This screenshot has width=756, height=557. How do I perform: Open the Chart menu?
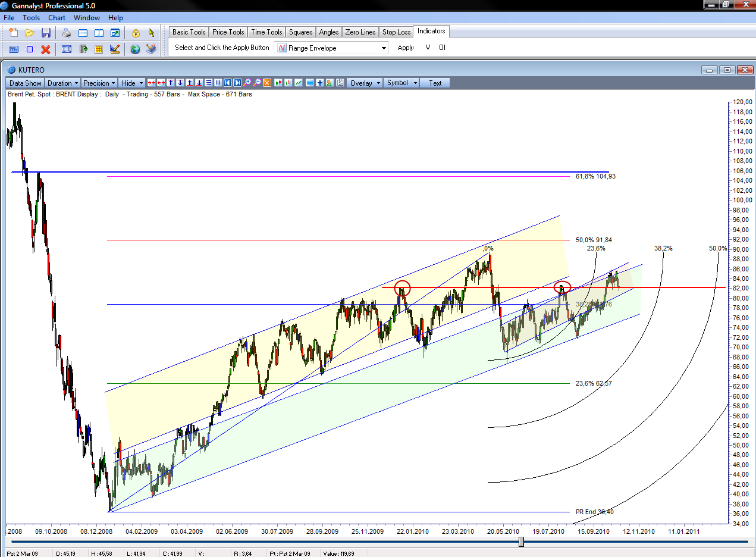tap(57, 18)
